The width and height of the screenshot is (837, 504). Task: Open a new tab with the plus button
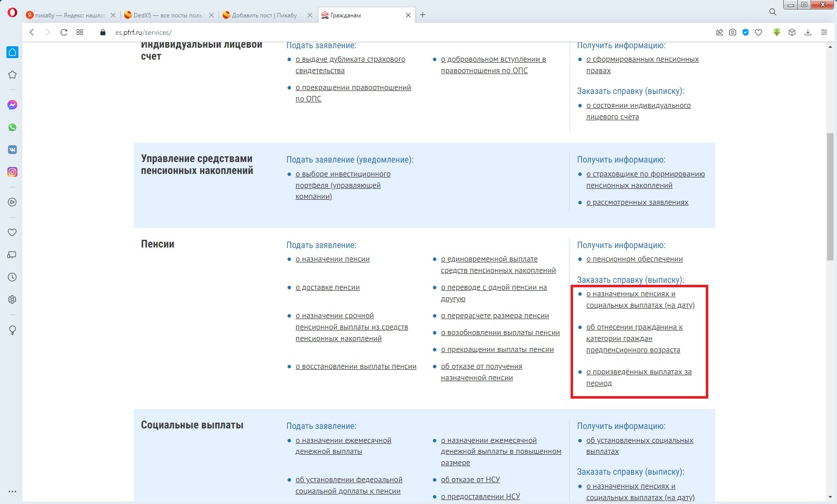422,15
